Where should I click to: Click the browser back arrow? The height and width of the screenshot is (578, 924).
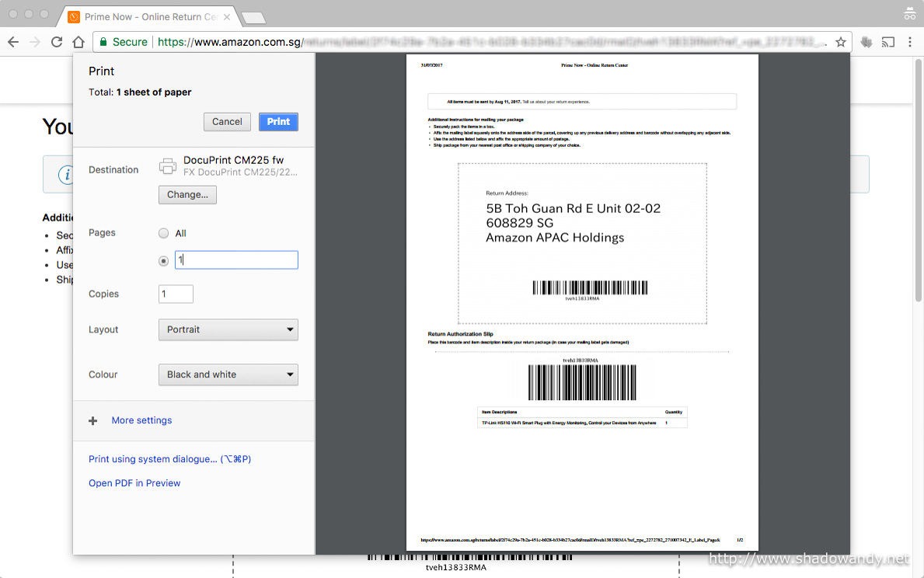(12, 42)
